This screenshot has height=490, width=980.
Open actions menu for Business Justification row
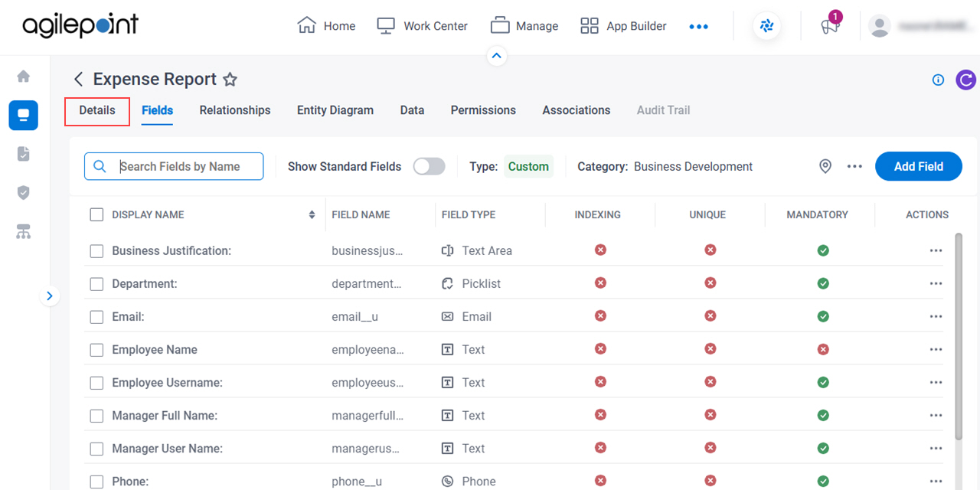(x=936, y=250)
